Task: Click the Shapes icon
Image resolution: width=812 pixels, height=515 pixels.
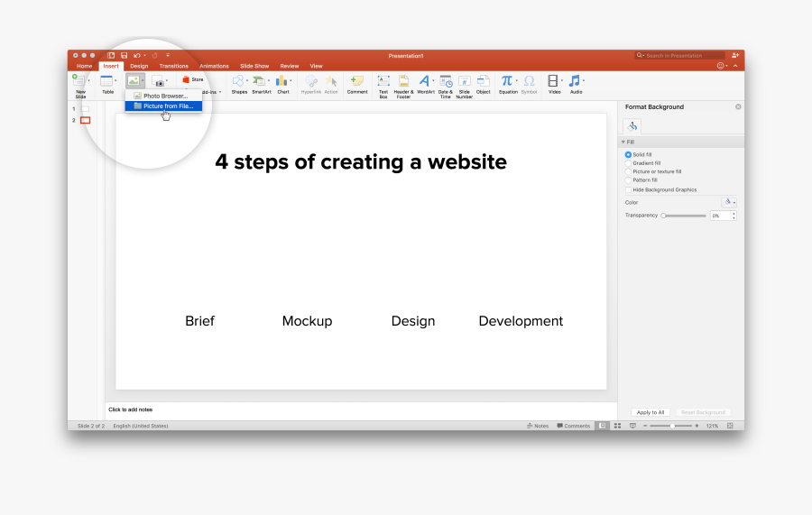Action: point(237,81)
